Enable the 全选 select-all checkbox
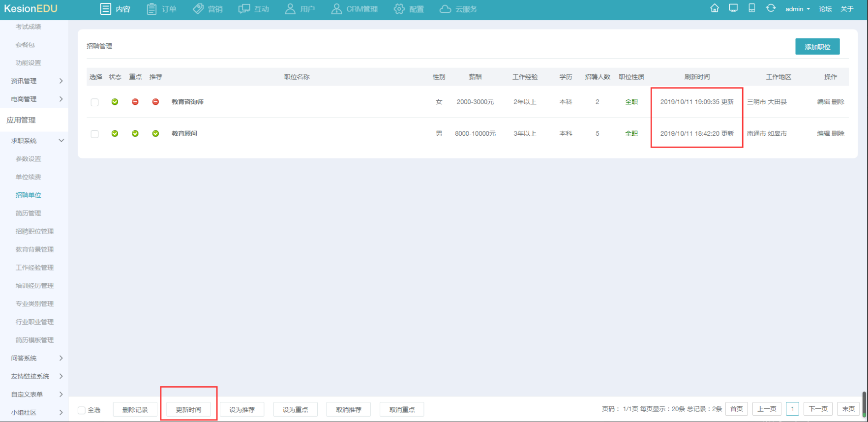Viewport: 868px width, 422px height. point(82,410)
